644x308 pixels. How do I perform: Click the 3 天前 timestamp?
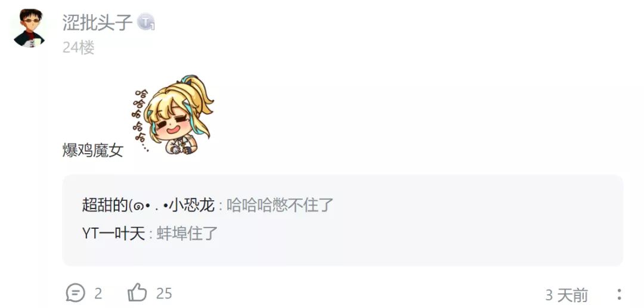(566, 295)
